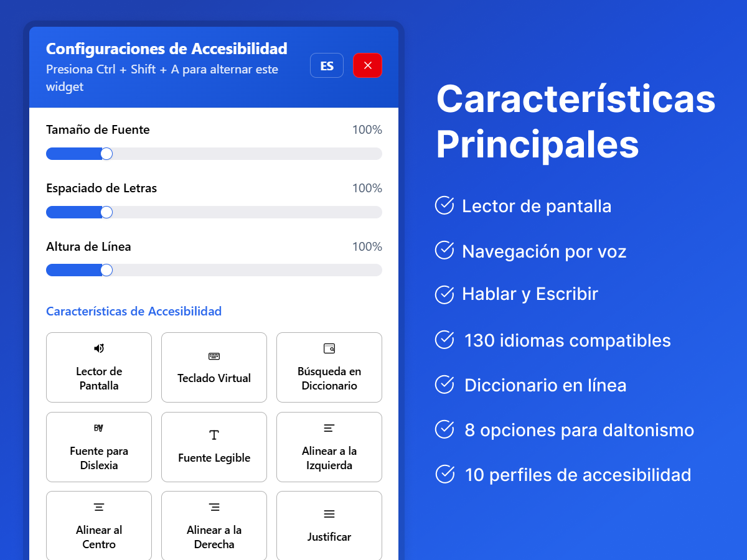Select the Alinear a la Izquierda icon
The width and height of the screenshot is (747, 560).
[329, 428]
